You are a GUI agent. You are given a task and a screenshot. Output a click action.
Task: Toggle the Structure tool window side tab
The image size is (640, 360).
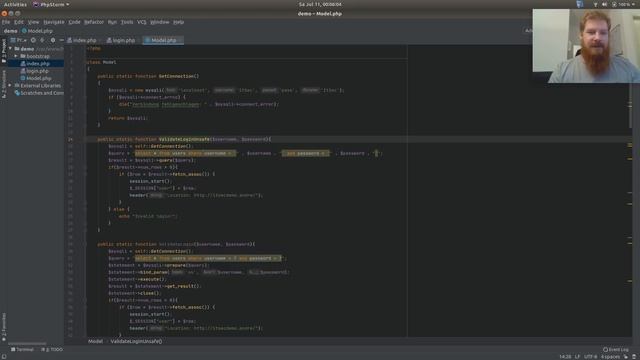pos(4,84)
